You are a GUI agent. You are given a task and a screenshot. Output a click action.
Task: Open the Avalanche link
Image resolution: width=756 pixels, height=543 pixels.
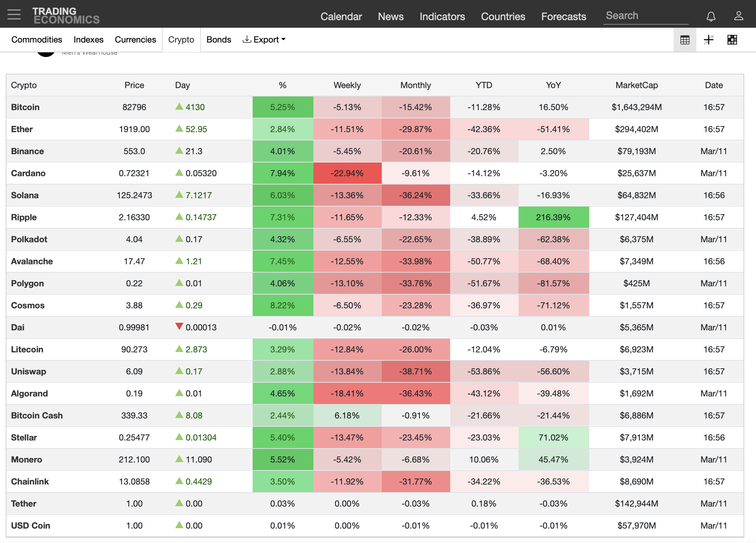pyautogui.click(x=32, y=261)
